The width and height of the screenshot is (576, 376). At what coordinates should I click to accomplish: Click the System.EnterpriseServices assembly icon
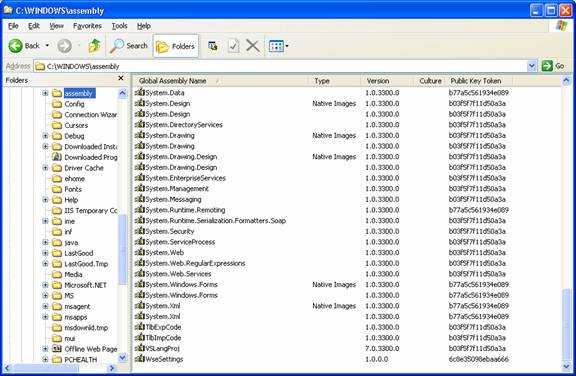pos(140,177)
